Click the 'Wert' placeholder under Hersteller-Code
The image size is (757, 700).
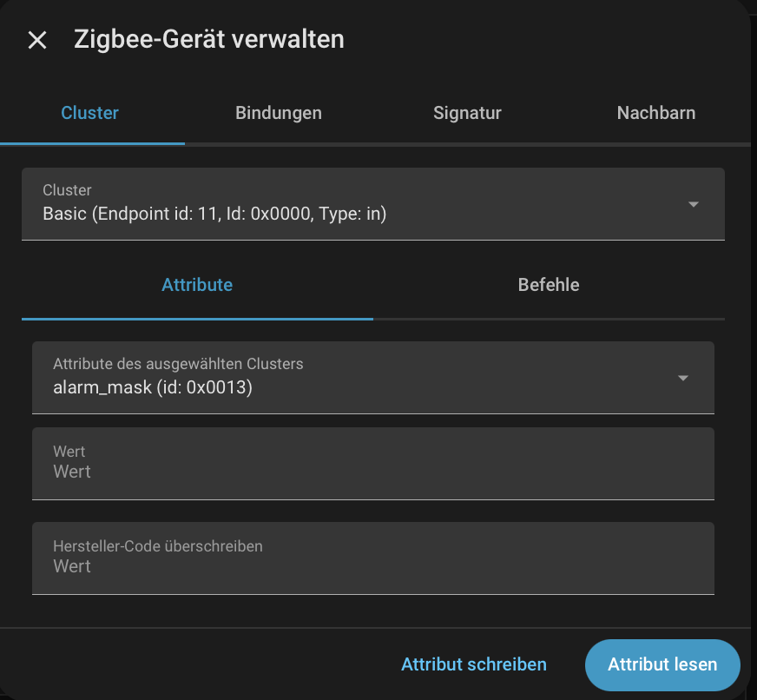point(72,566)
